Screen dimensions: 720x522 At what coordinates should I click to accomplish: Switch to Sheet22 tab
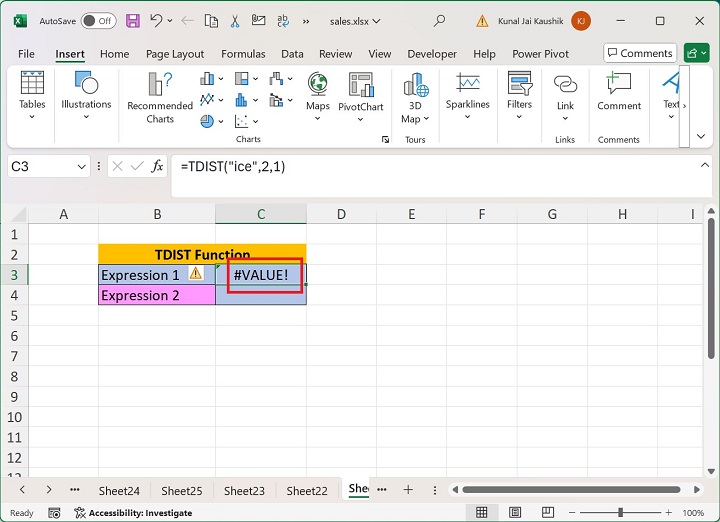point(307,491)
